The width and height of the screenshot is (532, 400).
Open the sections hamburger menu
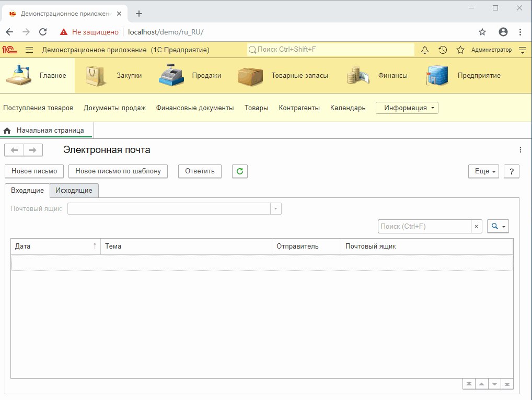(x=29, y=50)
